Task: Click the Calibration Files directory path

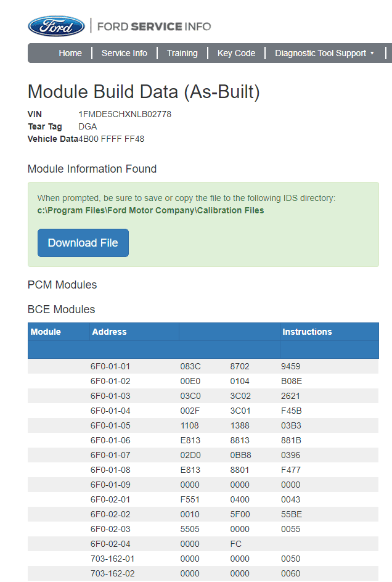Action: [151, 210]
